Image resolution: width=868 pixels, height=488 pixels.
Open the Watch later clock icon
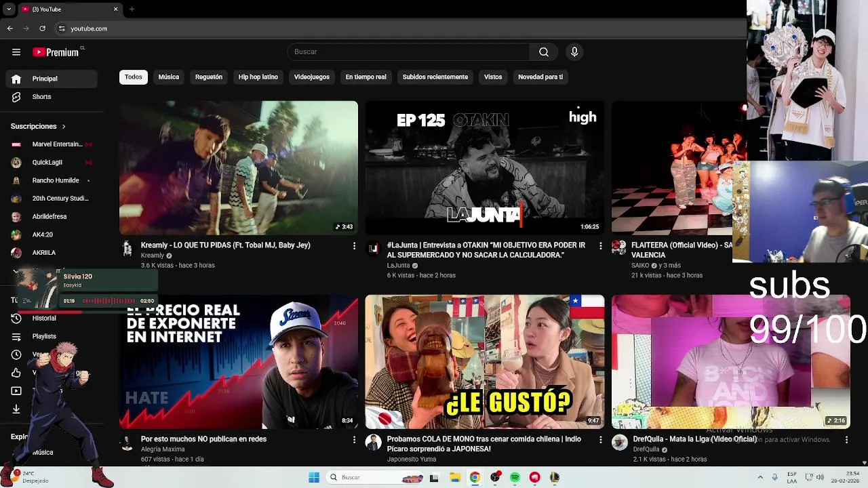point(16,354)
